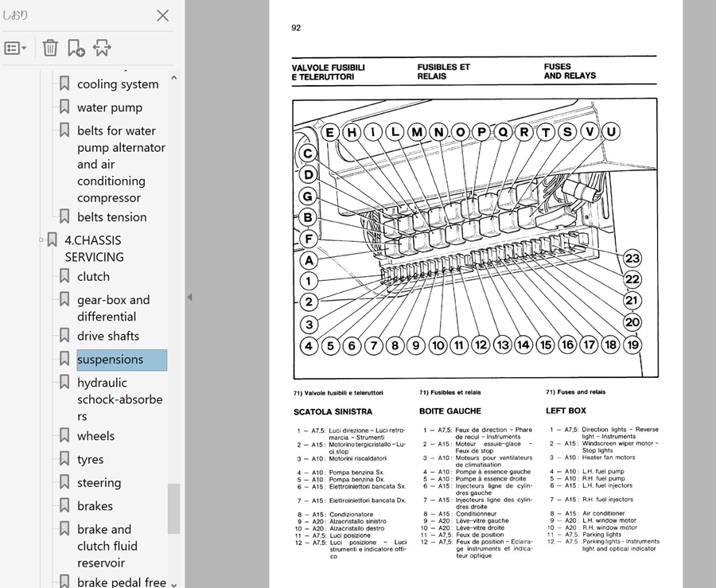Open the bookmark options dropdown
The image size is (716, 588).
tap(16, 48)
